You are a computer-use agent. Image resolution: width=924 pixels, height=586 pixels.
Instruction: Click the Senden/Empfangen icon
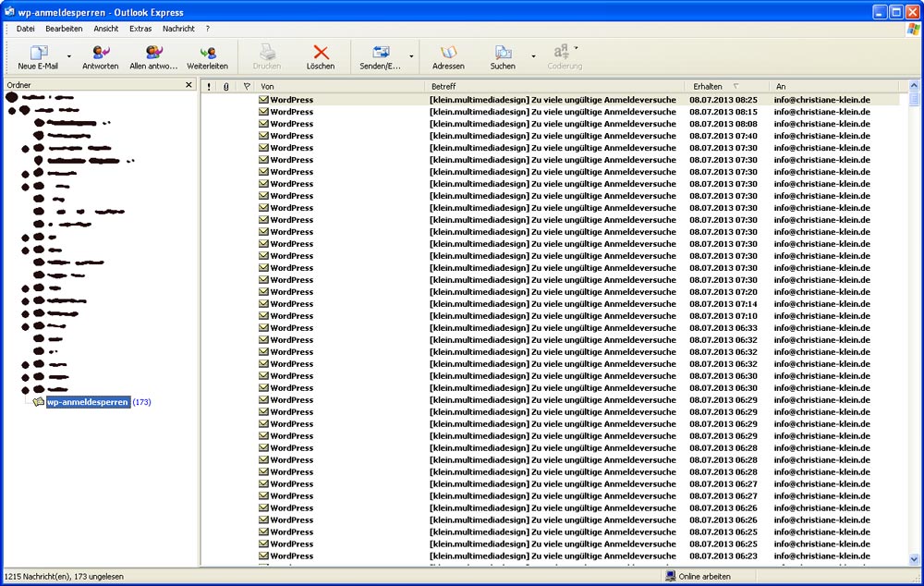click(x=381, y=53)
